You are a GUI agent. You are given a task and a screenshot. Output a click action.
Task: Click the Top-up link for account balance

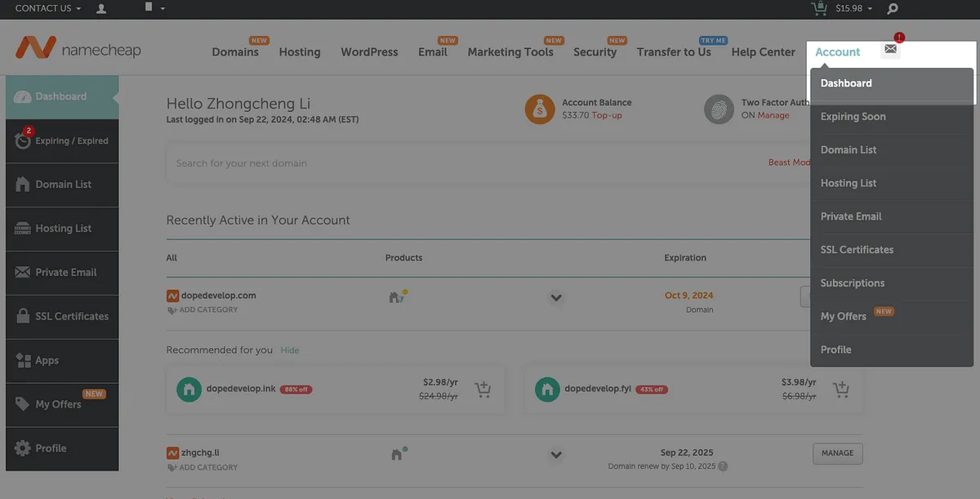[606, 116]
